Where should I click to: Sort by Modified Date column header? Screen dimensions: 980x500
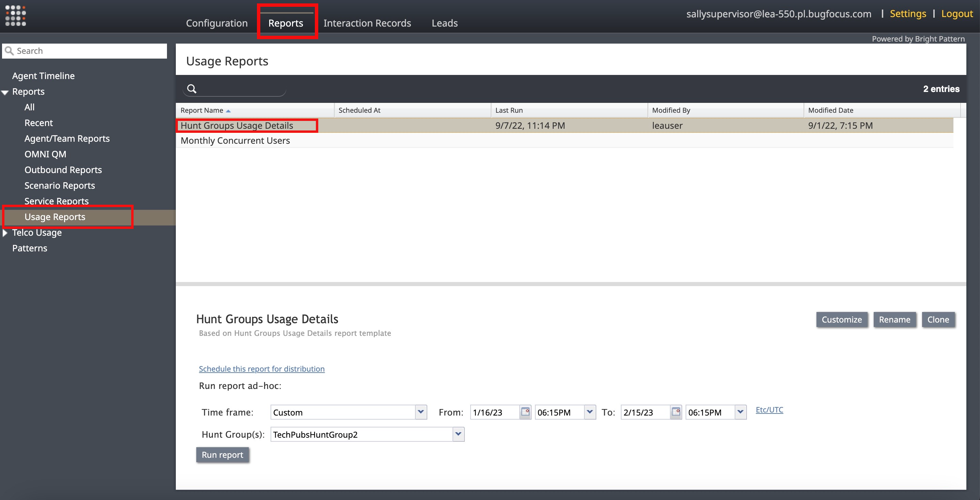pos(882,110)
